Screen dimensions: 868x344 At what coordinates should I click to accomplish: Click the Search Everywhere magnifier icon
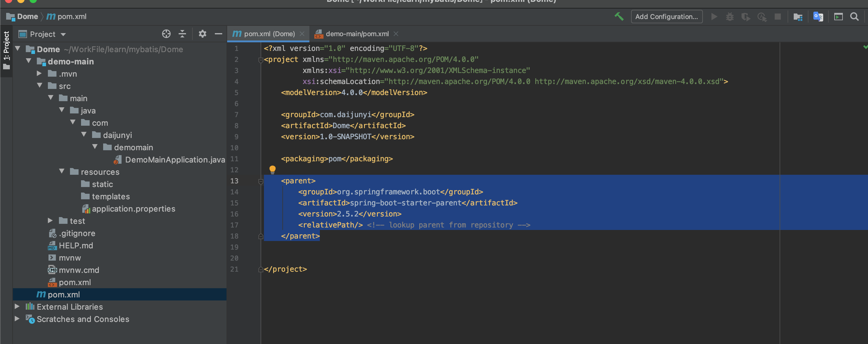tap(854, 17)
